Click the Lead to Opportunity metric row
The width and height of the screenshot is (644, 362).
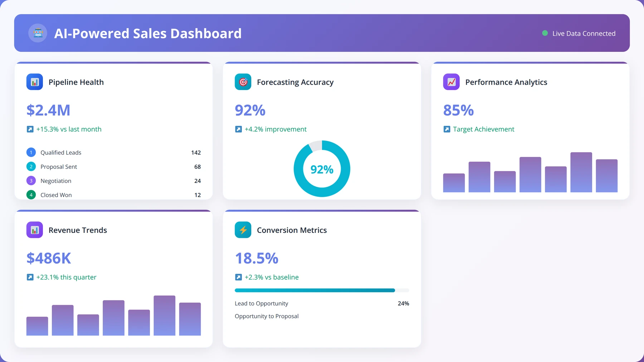(322, 303)
